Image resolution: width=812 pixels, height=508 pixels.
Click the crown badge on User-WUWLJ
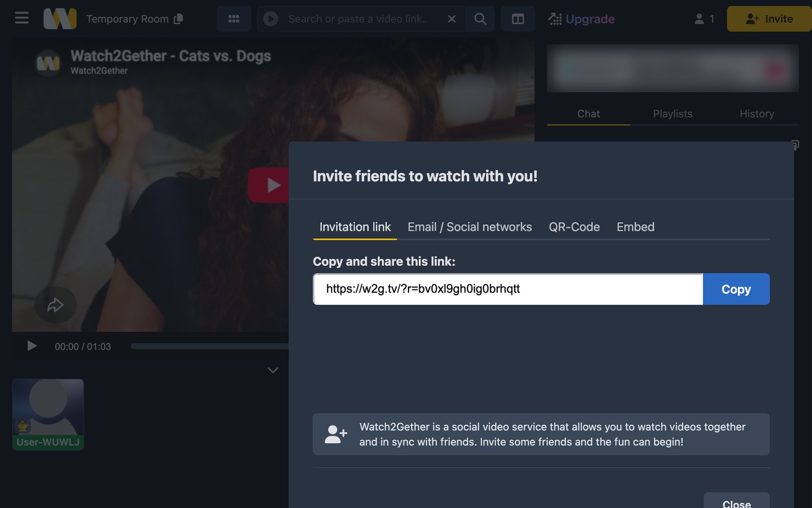pyautogui.click(x=22, y=426)
